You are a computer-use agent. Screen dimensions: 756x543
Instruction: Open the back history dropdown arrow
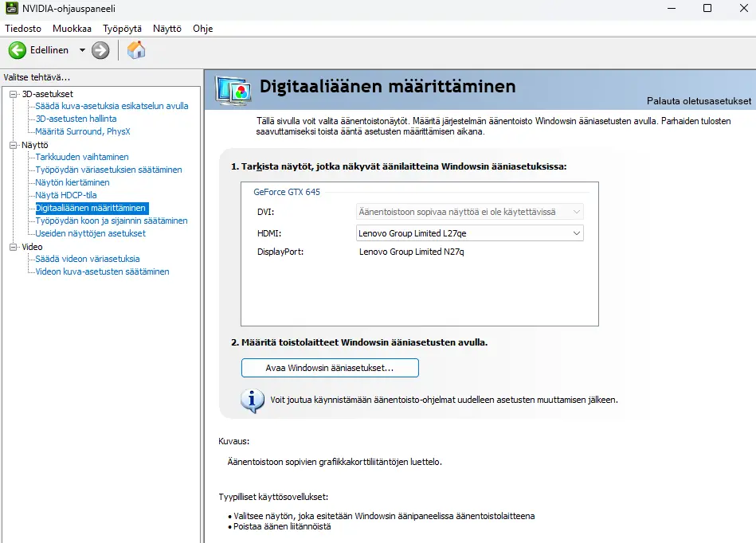[x=82, y=50]
